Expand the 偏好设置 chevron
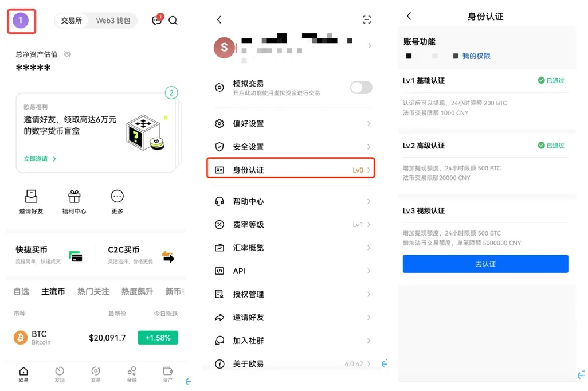588x391 pixels. [369, 123]
